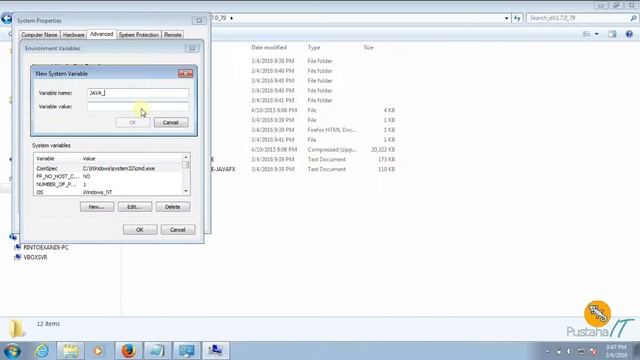Screen dimensions: 640x360
Task: Open VBOXSVR network computer
Action: pos(36,257)
